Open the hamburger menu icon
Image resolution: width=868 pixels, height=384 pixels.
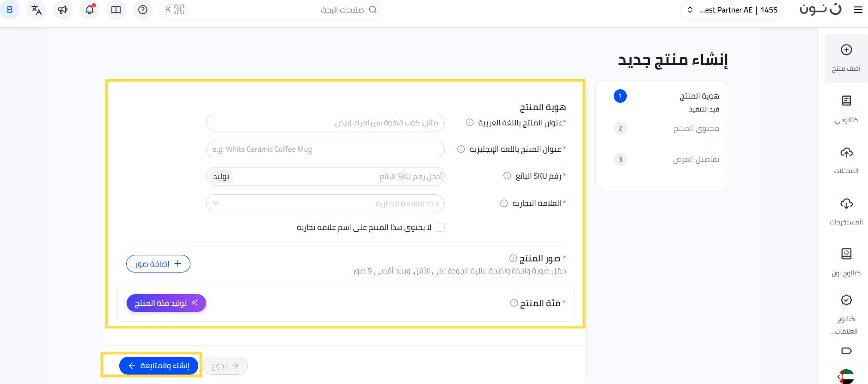click(858, 10)
